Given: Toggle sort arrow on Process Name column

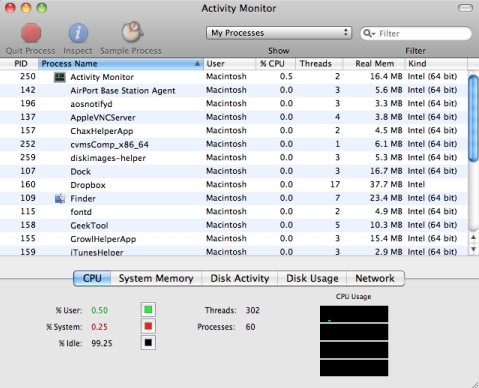Looking at the screenshot, I should [197, 64].
